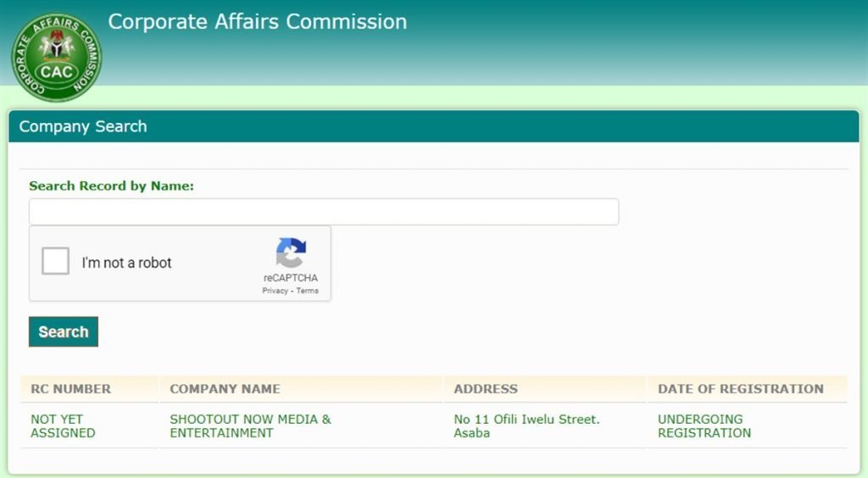
Task: Click the RC NUMBER column header
Action: 71,389
